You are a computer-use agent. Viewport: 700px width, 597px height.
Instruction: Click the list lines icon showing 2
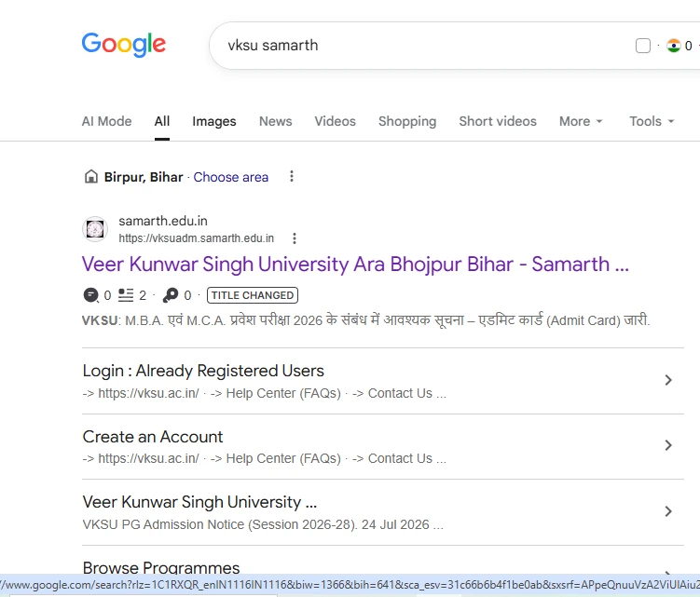point(126,295)
